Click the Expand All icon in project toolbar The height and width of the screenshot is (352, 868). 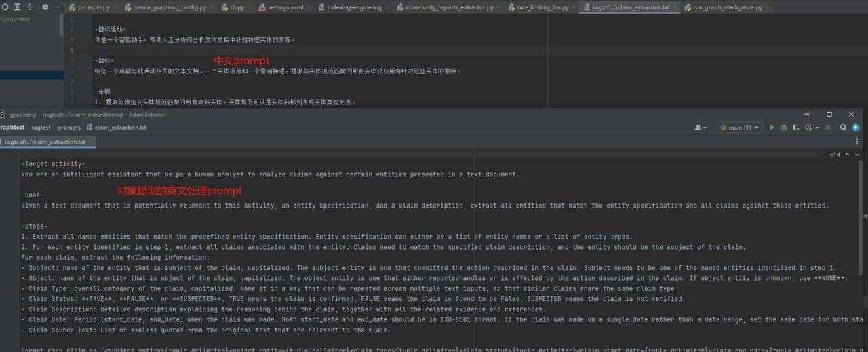click(18, 7)
